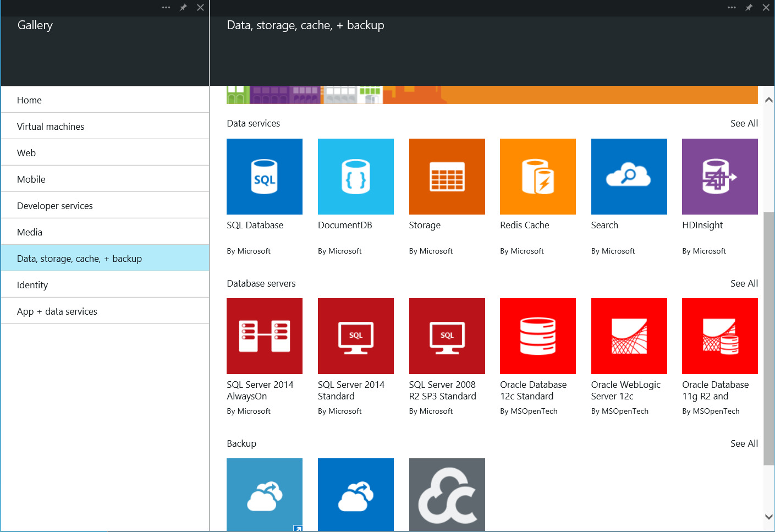Open Gallery blade more options ellipsis
This screenshot has width=775, height=532.
coord(166,8)
